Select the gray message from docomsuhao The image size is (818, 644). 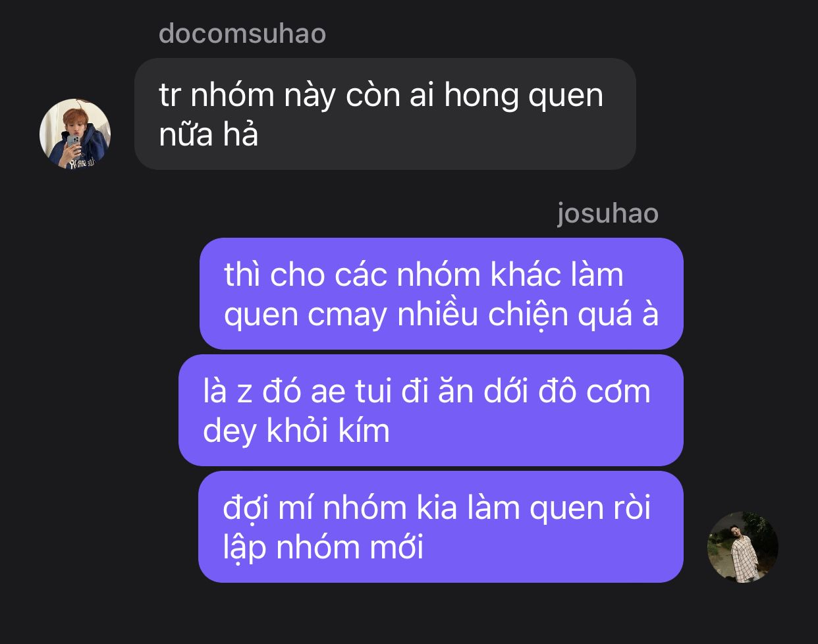tap(385, 114)
